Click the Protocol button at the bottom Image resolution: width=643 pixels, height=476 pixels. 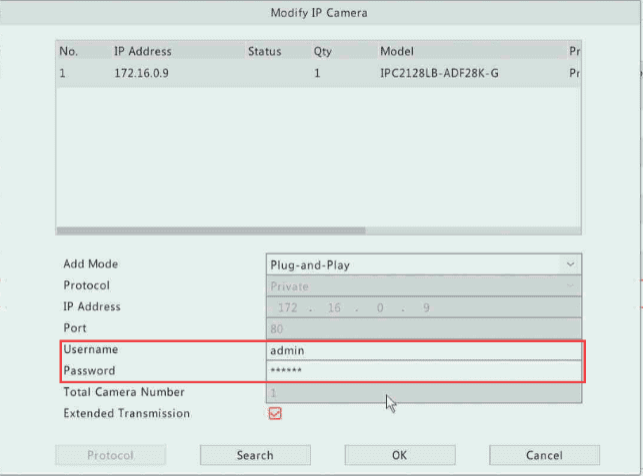tap(110, 455)
